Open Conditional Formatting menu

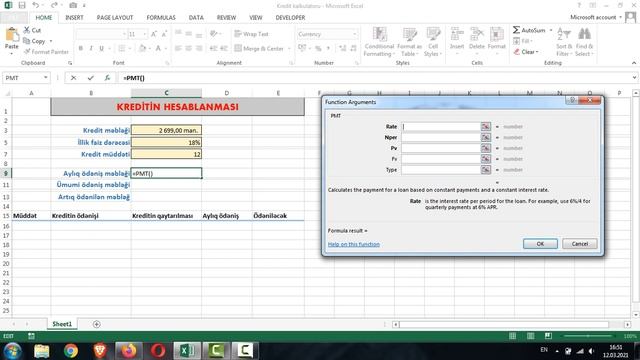[x=379, y=42]
